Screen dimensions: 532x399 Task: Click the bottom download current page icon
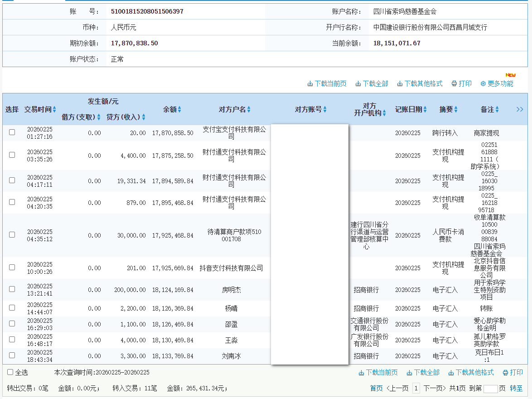(377, 372)
